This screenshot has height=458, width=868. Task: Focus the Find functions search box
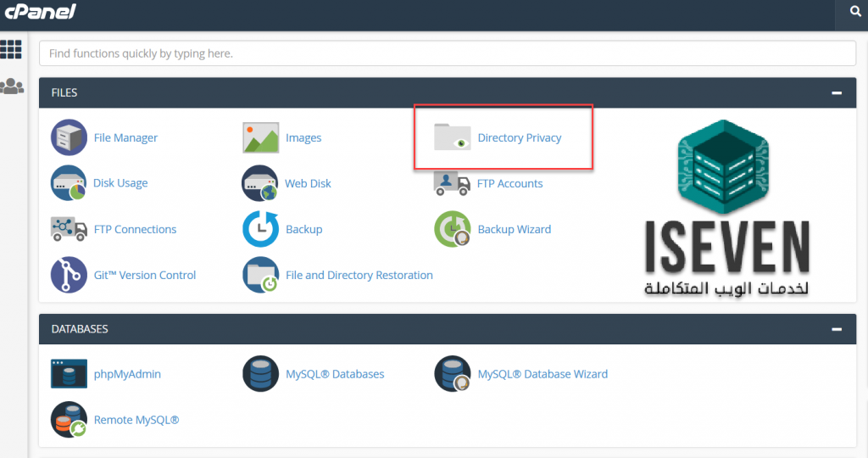[448, 53]
